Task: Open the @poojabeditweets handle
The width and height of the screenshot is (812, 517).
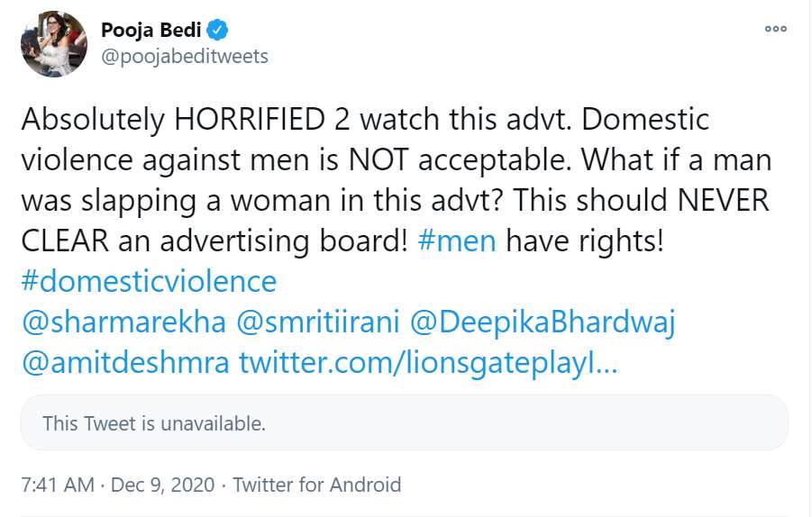Action: (x=184, y=56)
